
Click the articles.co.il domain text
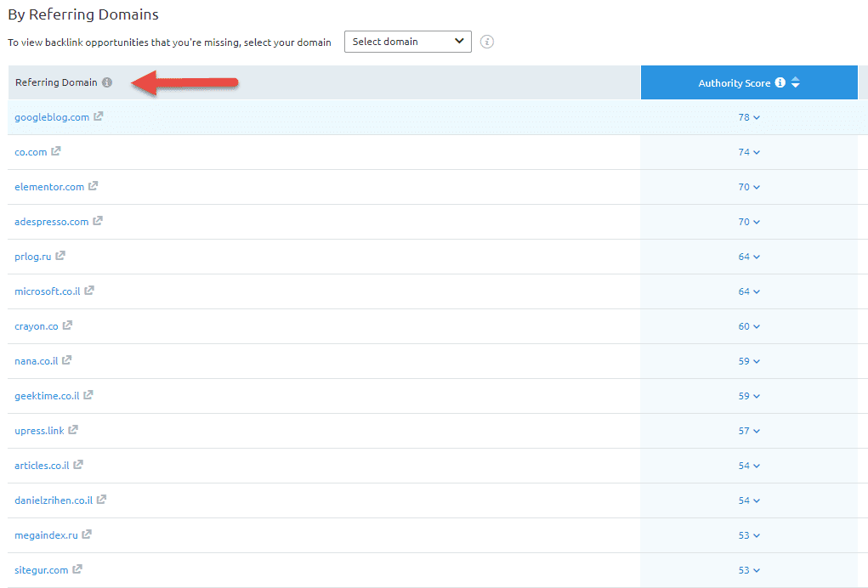(x=42, y=466)
